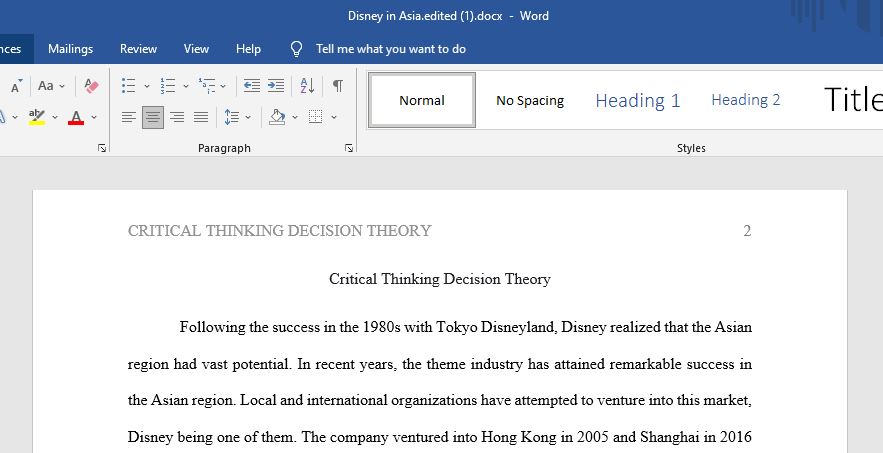Open Font Color dropdown arrow

[x=93, y=117]
